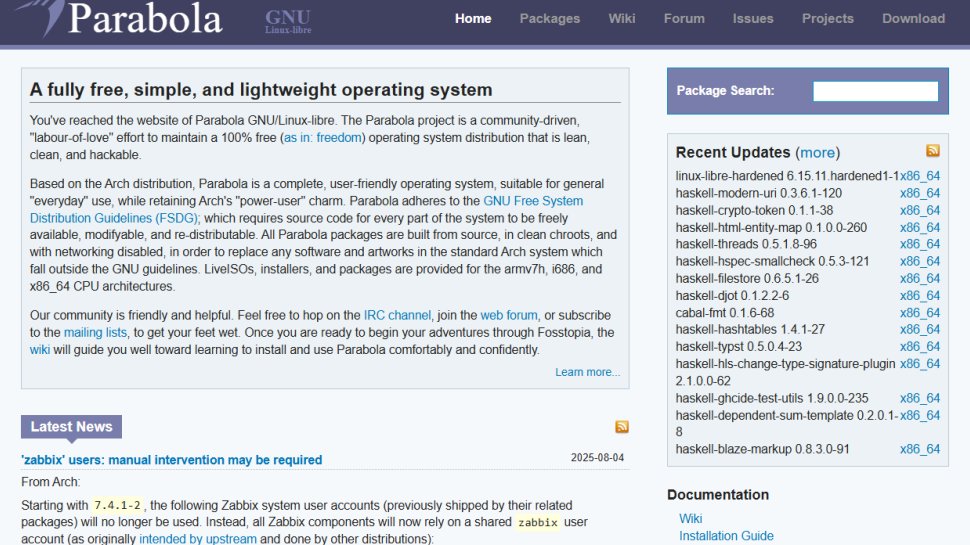This screenshot has width=970, height=545.
Task: Open x86_64 link for haskell-ghcide-test-utils
Action: (920, 398)
